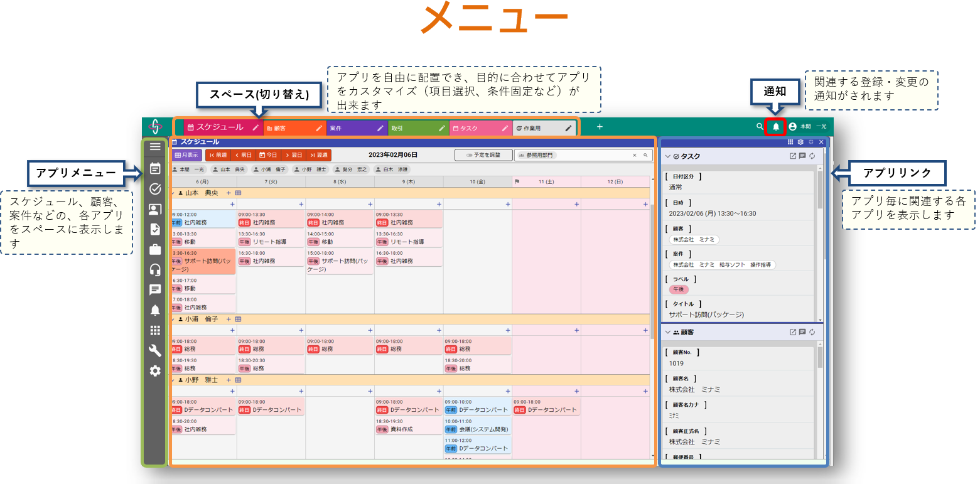Clear the 参照用部門 search field

634,155
